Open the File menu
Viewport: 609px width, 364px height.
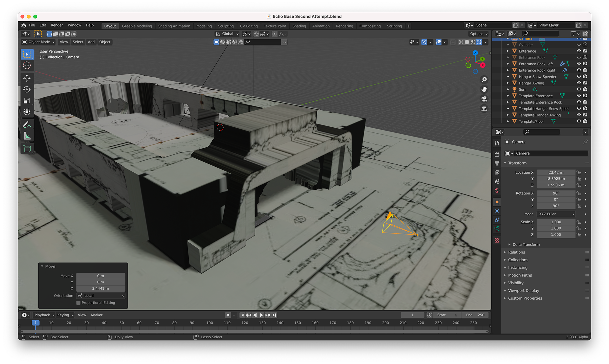click(x=32, y=25)
